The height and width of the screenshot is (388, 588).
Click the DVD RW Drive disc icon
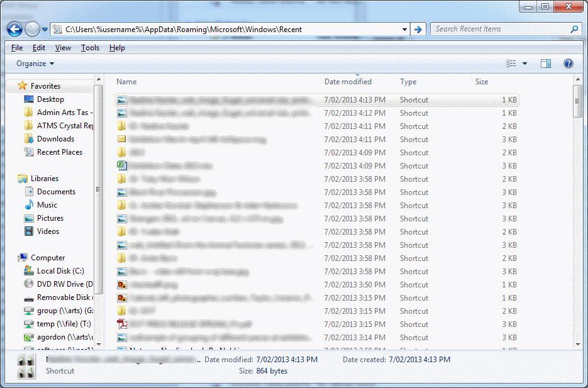click(x=29, y=284)
